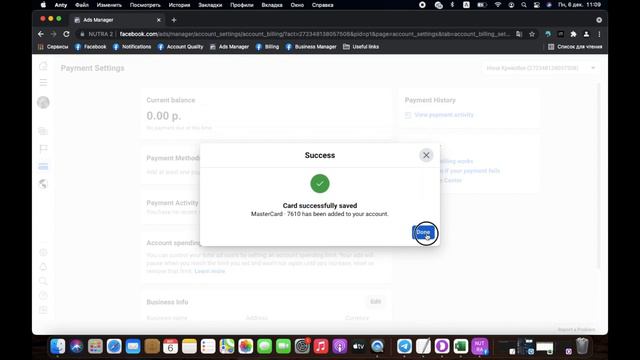Click View payment activity link
Screen dimensions: 640x360
point(444,115)
